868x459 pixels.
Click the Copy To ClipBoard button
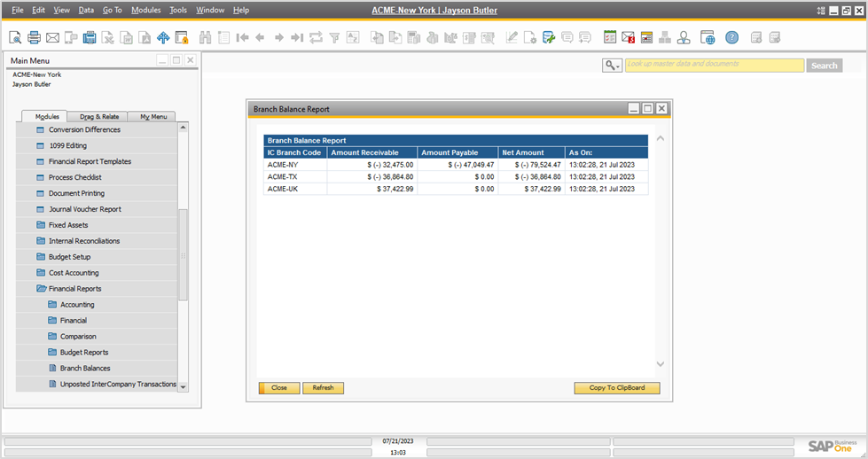pyautogui.click(x=616, y=388)
